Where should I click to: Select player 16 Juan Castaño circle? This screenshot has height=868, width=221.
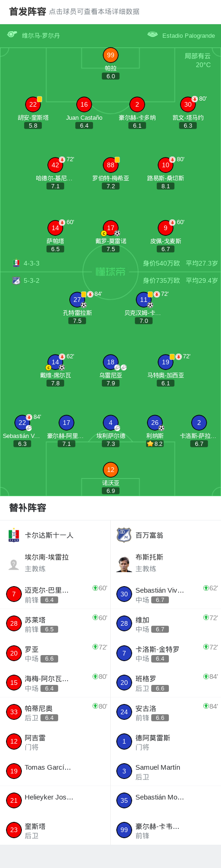tap(84, 104)
